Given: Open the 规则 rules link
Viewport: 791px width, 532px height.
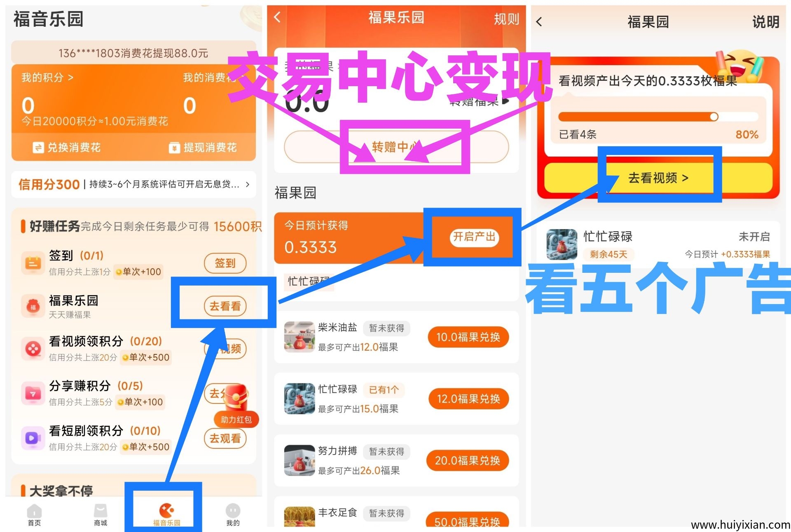Looking at the screenshot, I should (x=506, y=19).
